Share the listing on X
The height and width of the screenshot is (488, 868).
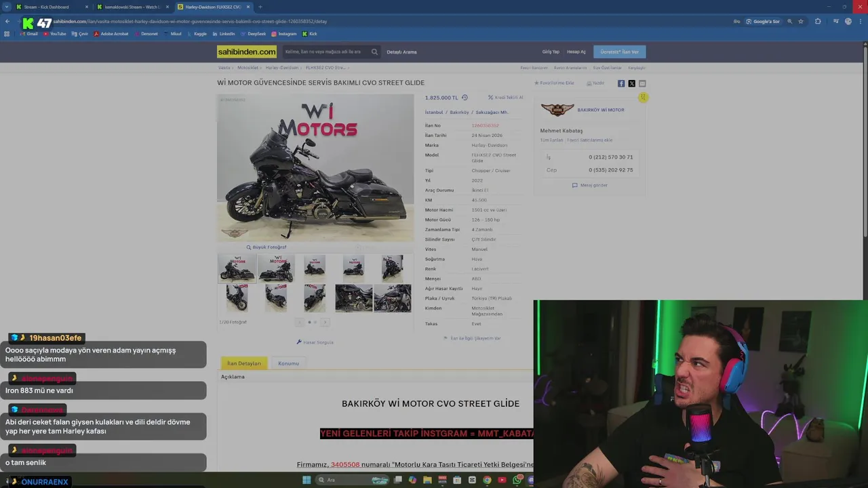631,83
